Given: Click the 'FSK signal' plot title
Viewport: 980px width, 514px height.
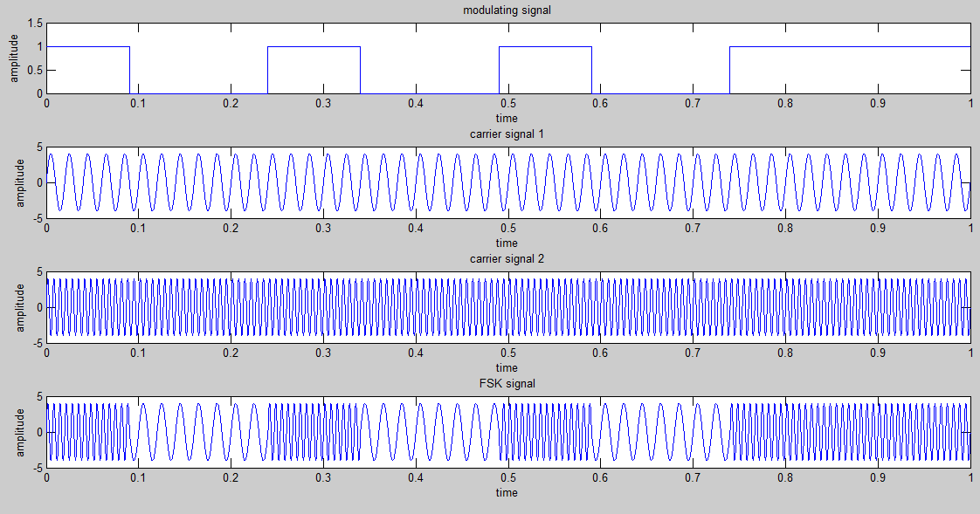Looking at the screenshot, I should 507,383.
